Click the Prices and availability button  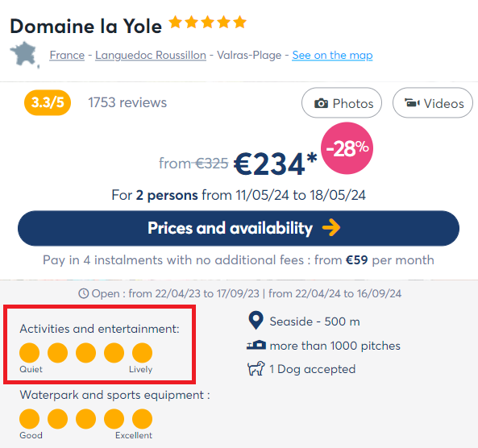click(x=239, y=228)
